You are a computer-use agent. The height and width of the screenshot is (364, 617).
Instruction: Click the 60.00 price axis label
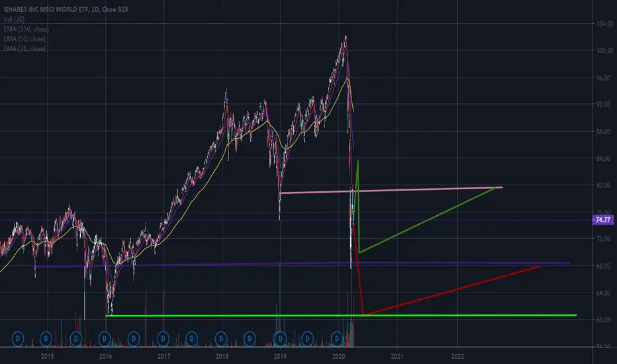click(x=604, y=320)
